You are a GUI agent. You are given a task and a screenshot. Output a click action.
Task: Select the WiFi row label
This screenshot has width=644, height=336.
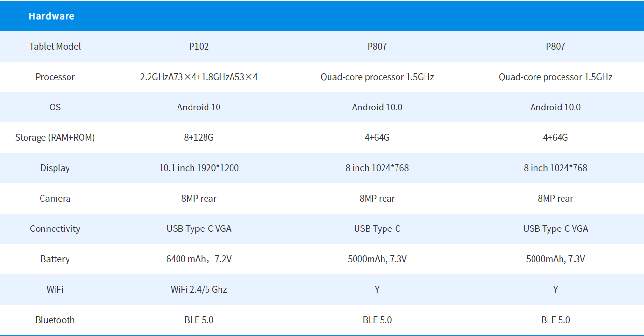point(55,289)
